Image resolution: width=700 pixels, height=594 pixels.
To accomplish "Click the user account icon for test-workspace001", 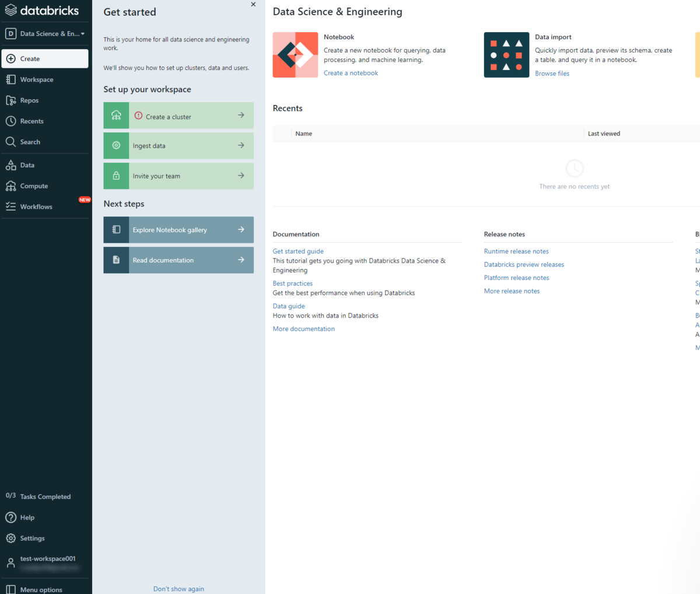I will point(10,563).
